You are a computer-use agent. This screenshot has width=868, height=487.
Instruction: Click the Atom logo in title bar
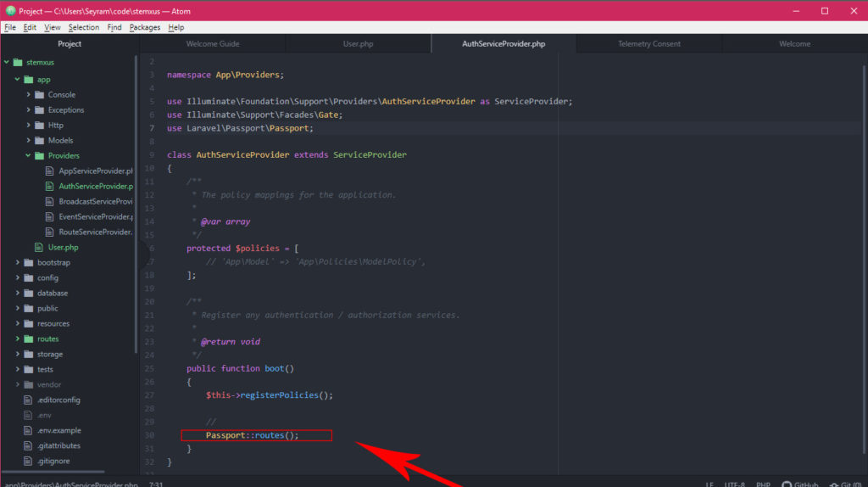pos(10,11)
